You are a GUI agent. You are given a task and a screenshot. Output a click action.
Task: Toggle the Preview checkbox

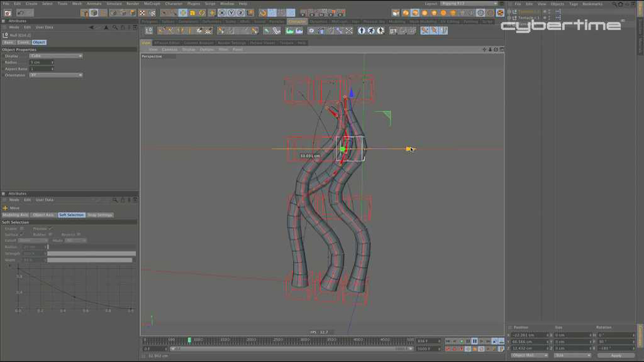pos(50,229)
